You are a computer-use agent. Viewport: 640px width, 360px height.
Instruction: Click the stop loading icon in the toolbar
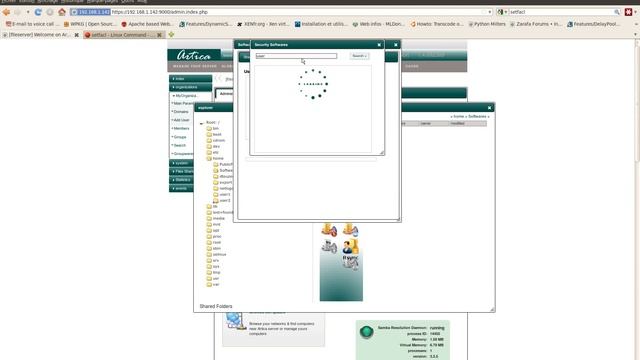point(49,12)
